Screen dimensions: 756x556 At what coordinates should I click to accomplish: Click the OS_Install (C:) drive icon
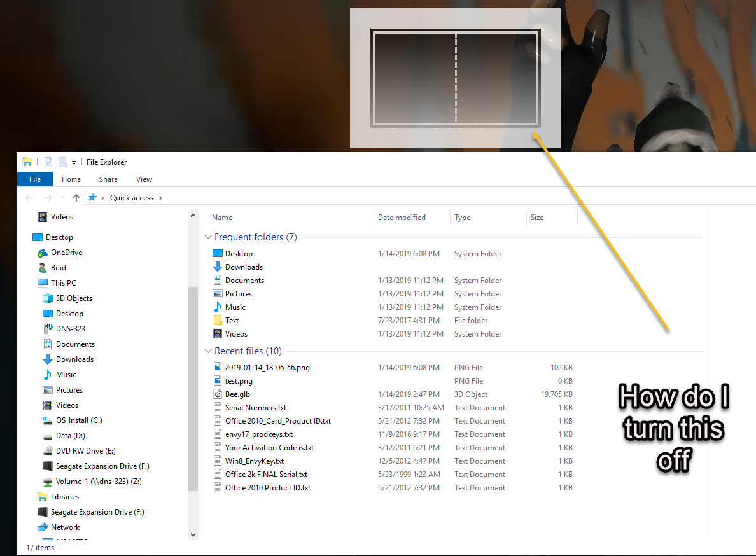click(47, 420)
